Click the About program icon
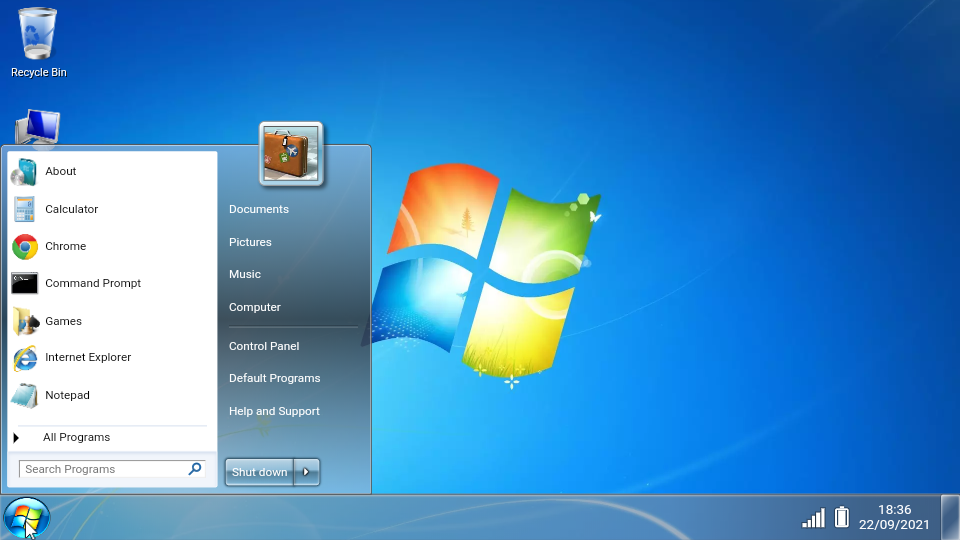 tap(24, 172)
